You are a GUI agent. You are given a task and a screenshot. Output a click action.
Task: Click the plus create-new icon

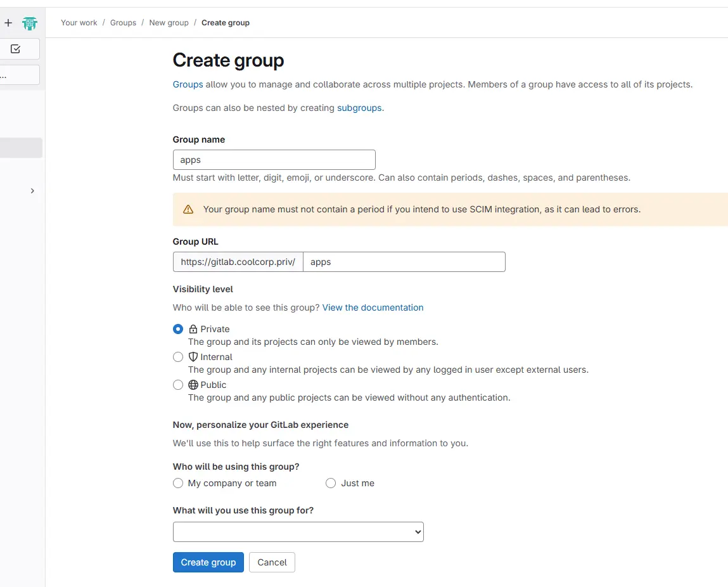8,23
